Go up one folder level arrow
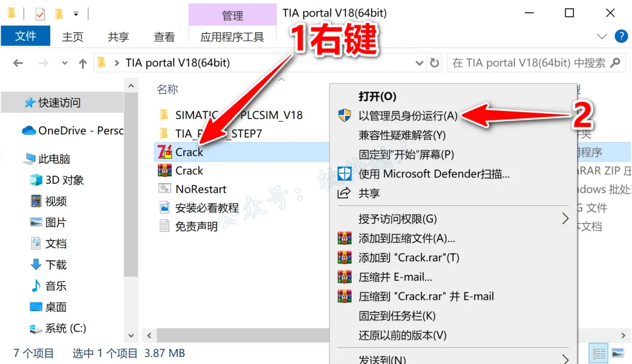Viewport: 632px width, 364px height. (x=83, y=63)
